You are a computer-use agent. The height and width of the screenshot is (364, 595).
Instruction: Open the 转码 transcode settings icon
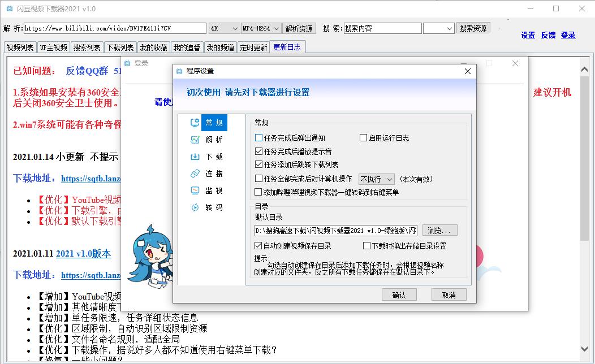195,207
